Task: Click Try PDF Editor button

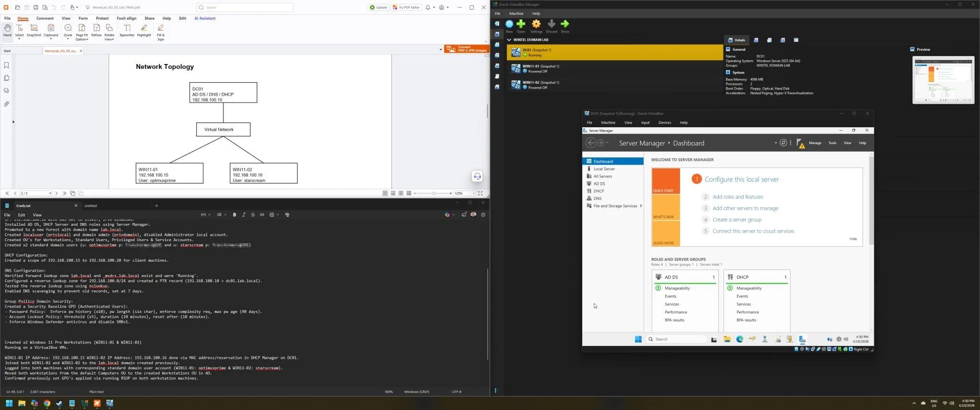Action: [406, 7]
